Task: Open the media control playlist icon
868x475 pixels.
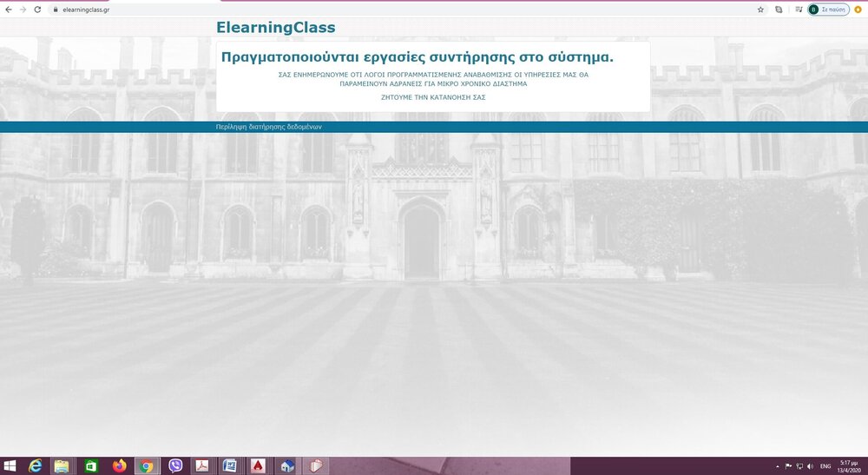Action: tap(799, 10)
